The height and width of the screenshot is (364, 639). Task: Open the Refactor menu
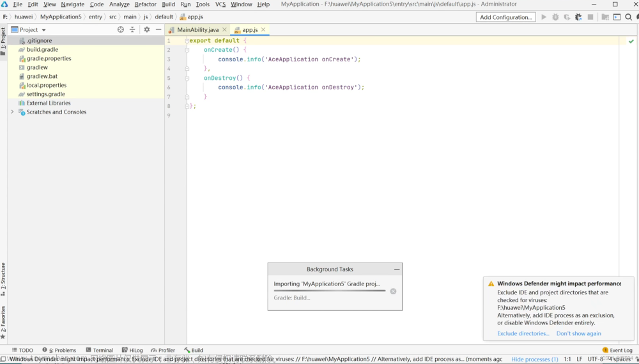pos(146,4)
